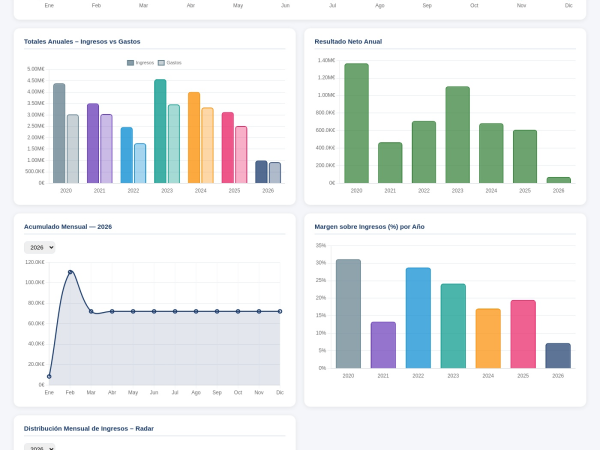
Task: Click the Ingresos legend color box
Action: pos(130,62)
